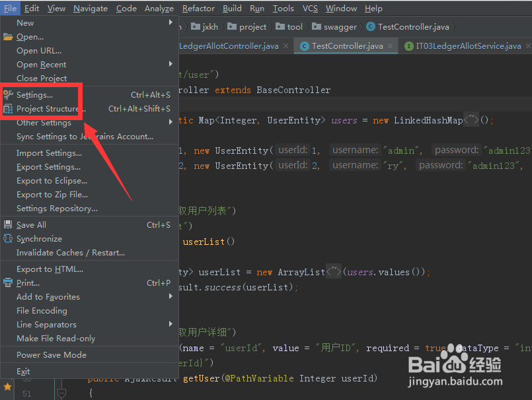Toggle Power Save Mode entry
The image size is (532, 400).
point(90,355)
